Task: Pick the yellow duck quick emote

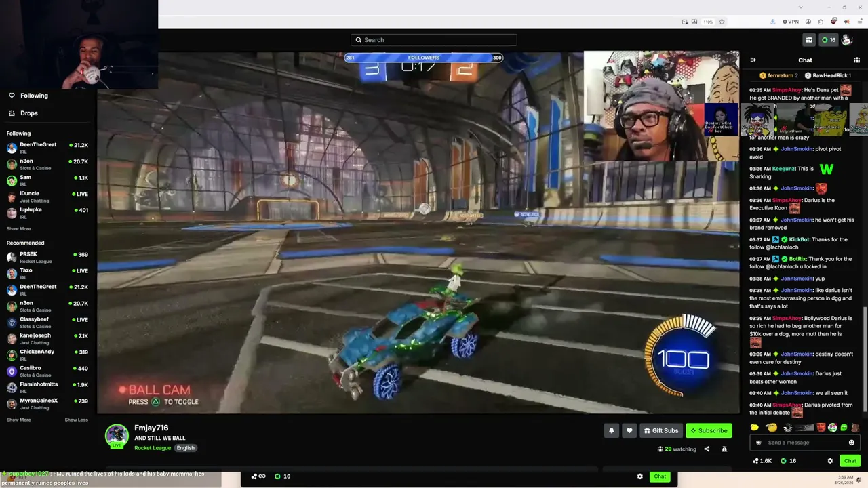Action: pos(755,428)
